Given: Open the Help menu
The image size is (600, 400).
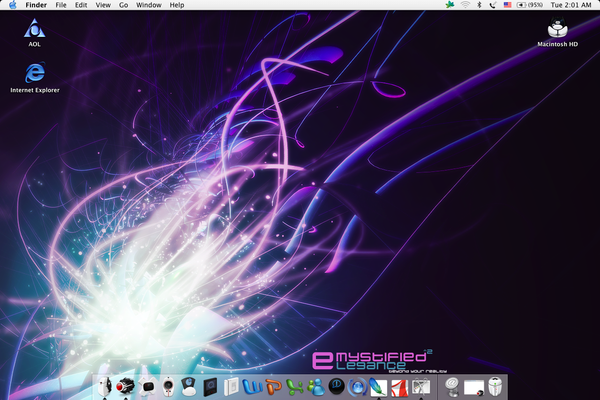Looking at the screenshot, I should (x=177, y=5).
